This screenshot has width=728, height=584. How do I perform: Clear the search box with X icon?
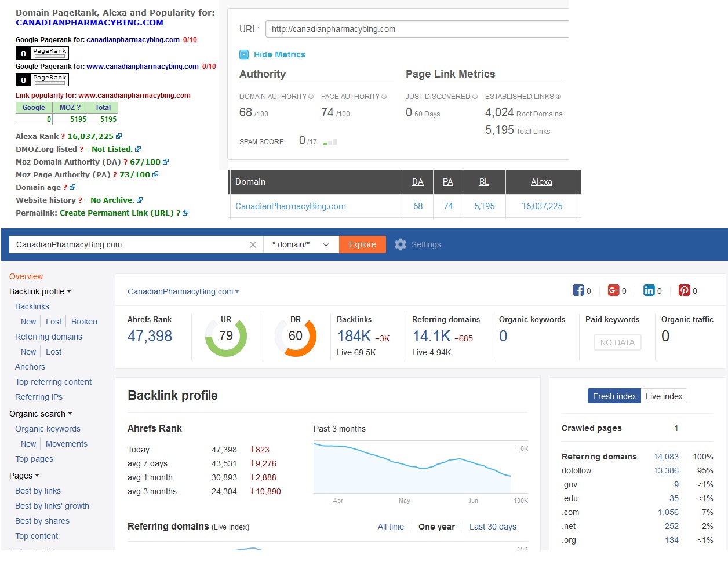coord(253,245)
